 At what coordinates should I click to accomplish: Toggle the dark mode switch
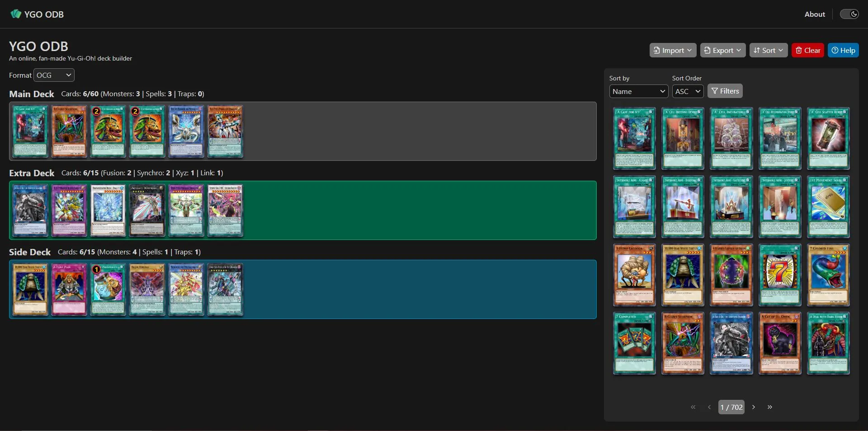click(x=849, y=14)
